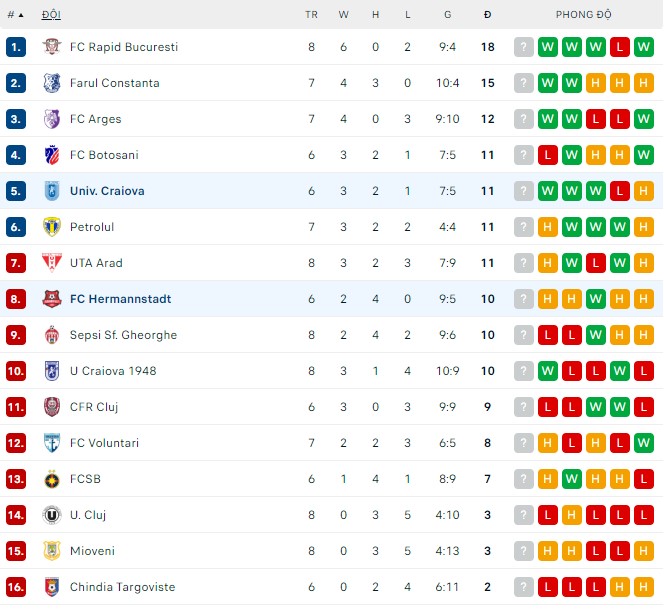Click the gray question mark badge for FC Arges
The width and height of the screenshot is (664, 609).
pos(523,119)
